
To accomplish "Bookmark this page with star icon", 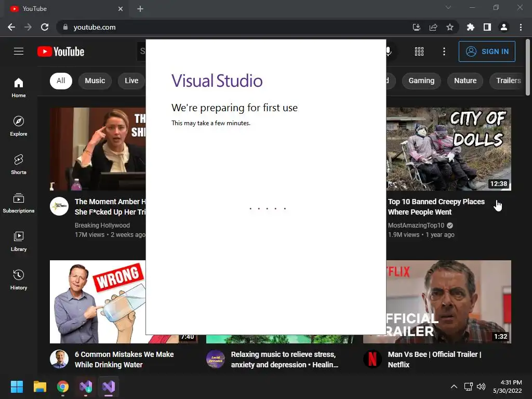I will (449, 27).
